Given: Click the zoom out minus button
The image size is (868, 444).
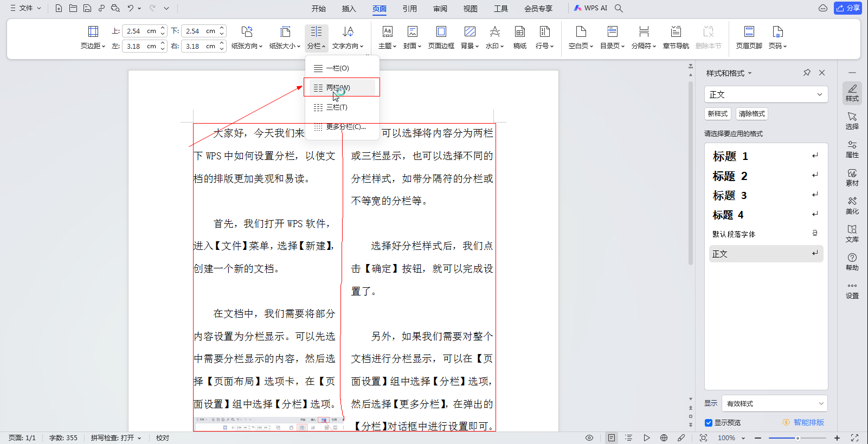Looking at the screenshot, I should tap(758, 437).
